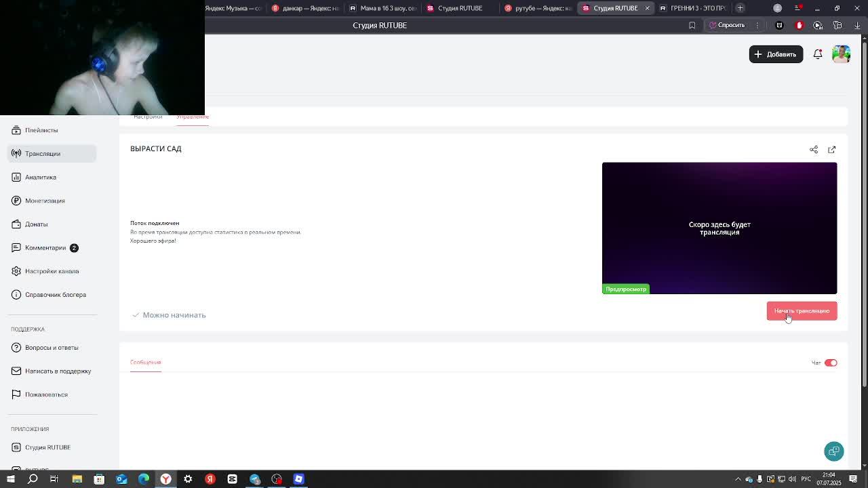Open Microsoft Edge from taskbar

(x=144, y=479)
